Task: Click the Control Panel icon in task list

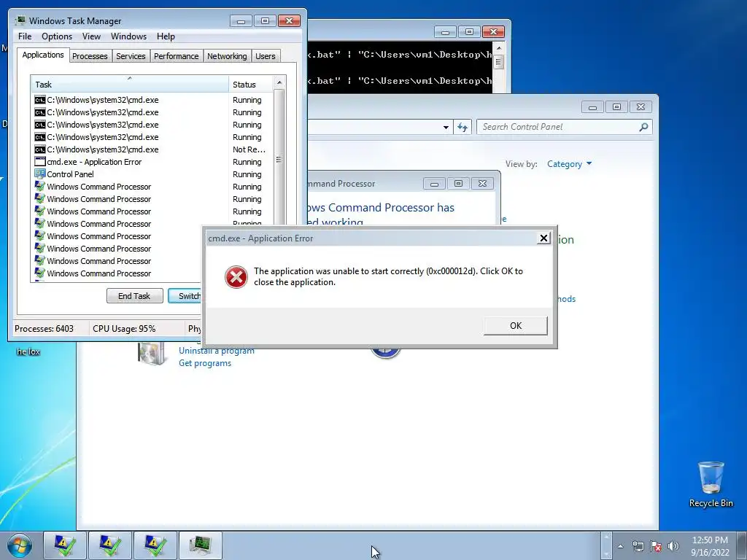Action: [40, 174]
